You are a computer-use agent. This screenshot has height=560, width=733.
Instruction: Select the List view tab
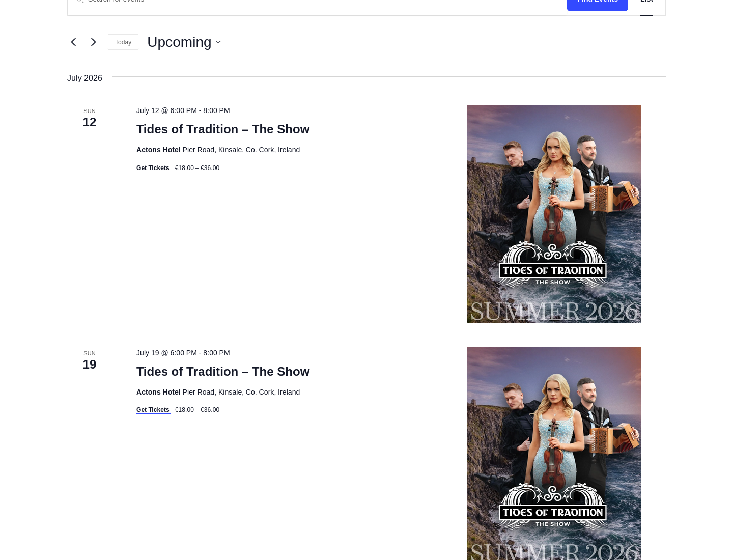click(646, 4)
